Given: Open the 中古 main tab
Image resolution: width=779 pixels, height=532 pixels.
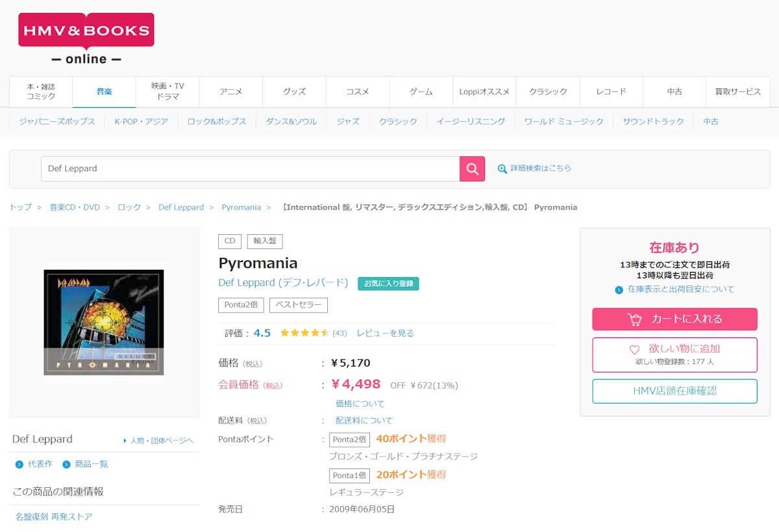Looking at the screenshot, I should click(674, 91).
